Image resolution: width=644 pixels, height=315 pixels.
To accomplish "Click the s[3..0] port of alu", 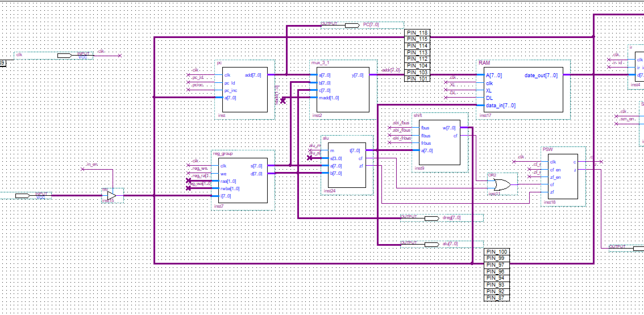I will 336,159.
